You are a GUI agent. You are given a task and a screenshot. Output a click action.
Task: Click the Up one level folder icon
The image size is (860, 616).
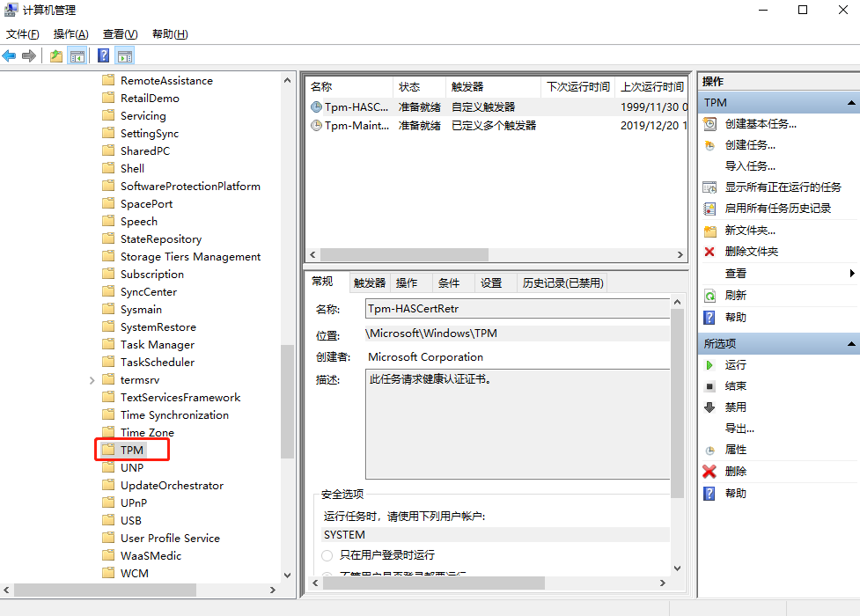[56, 56]
